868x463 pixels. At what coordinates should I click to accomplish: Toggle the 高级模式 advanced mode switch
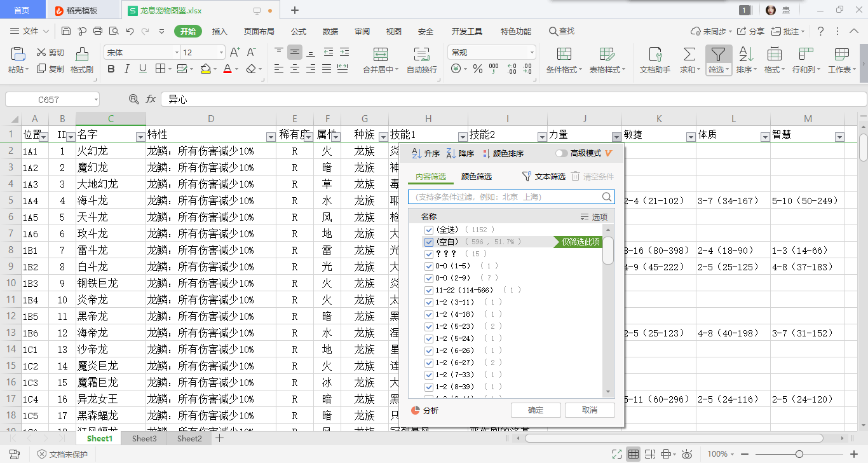tap(562, 153)
